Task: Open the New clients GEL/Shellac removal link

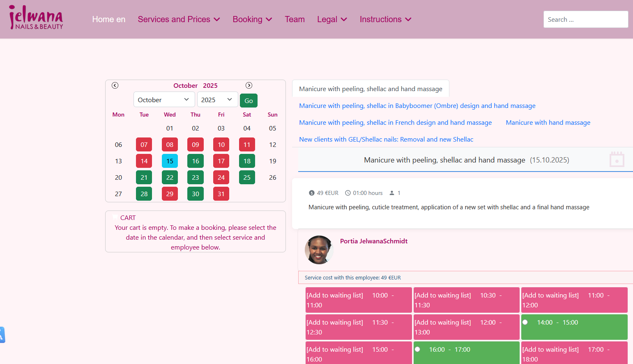Action: coord(386,140)
